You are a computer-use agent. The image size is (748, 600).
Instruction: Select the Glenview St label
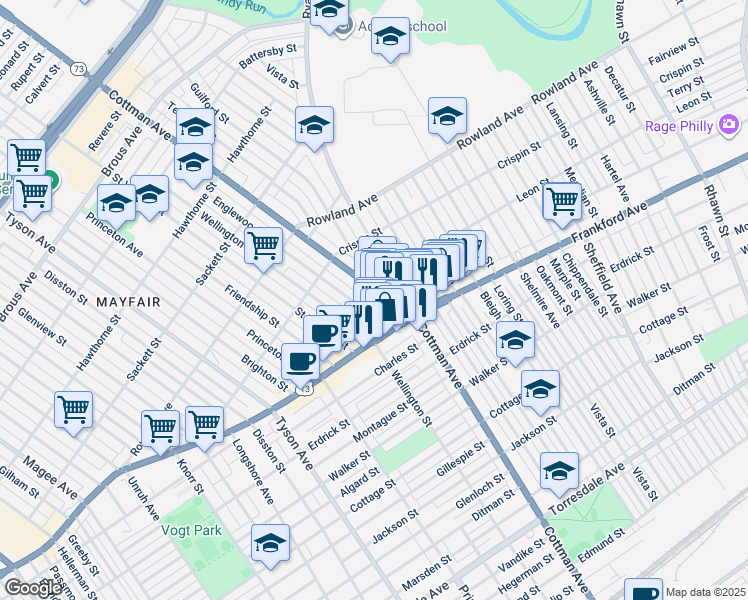click(42, 326)
